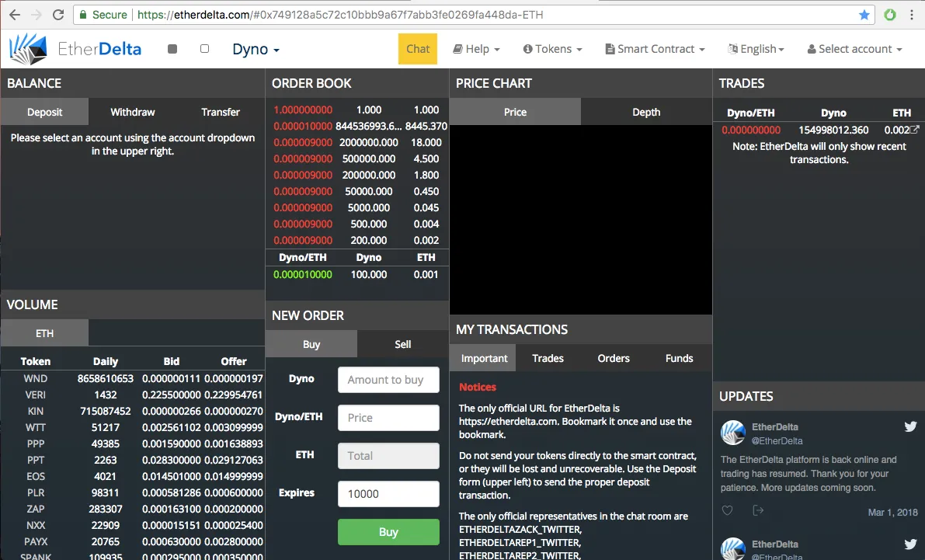The height and width of the screenshot is (560, 925).
Task: Click the PAYX token row in Volume
Action: (133, 541)
